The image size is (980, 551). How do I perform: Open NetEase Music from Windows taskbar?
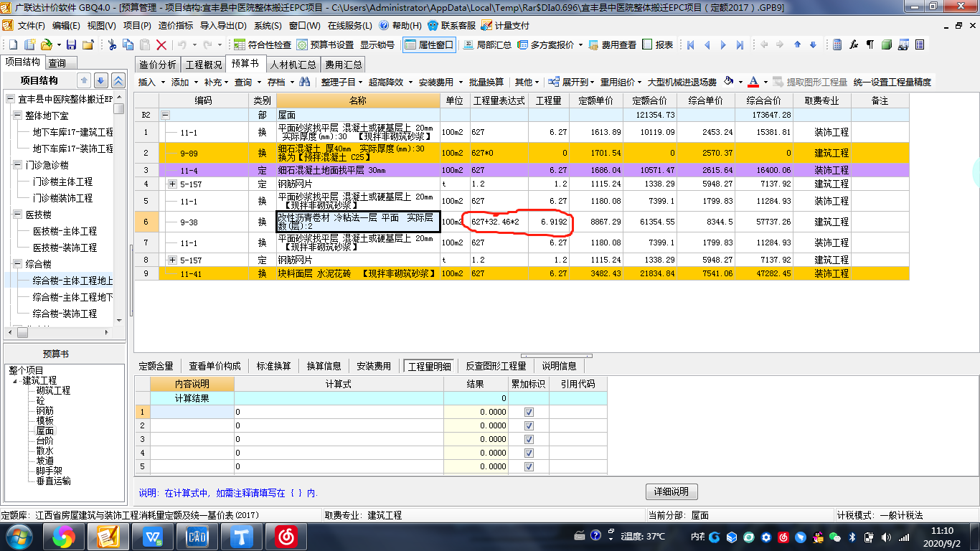pyautogui.click(x=287, y=536)
